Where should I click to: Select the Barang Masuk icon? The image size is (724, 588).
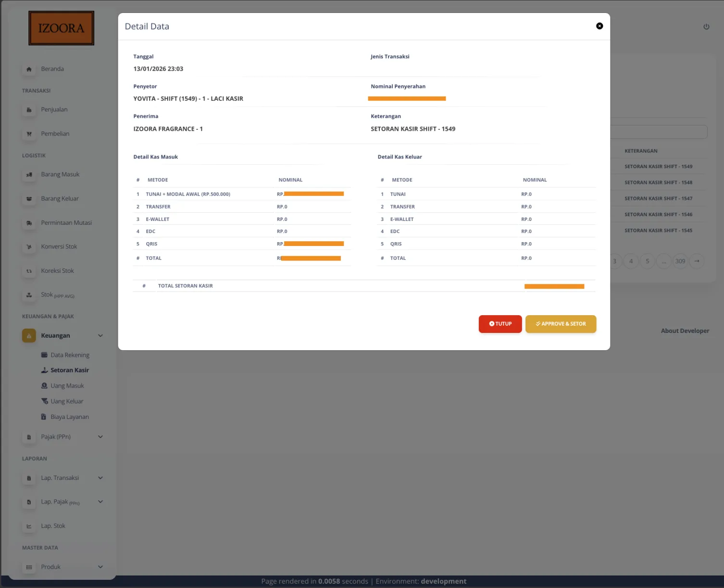coord(29,175)
